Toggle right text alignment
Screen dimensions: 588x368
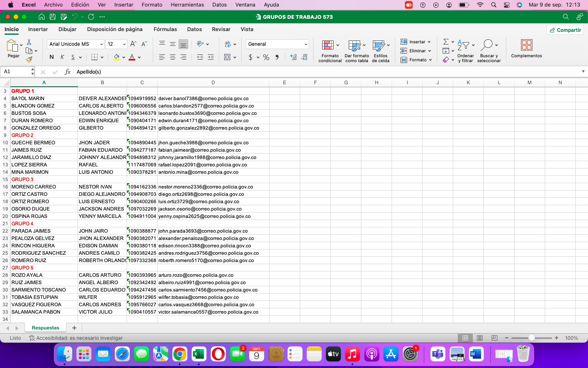tap(183, 57)
